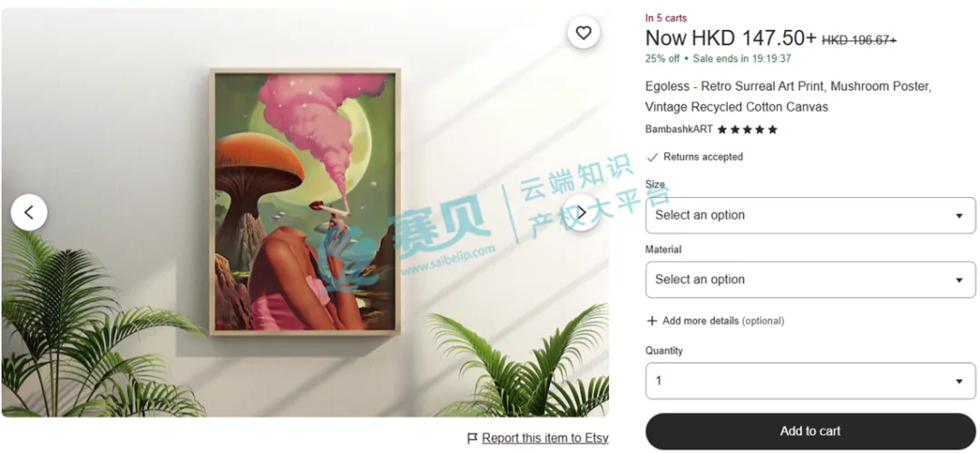The image size is (980, 453).
Task: Add the item to cart
Action: tap(810, 431)
